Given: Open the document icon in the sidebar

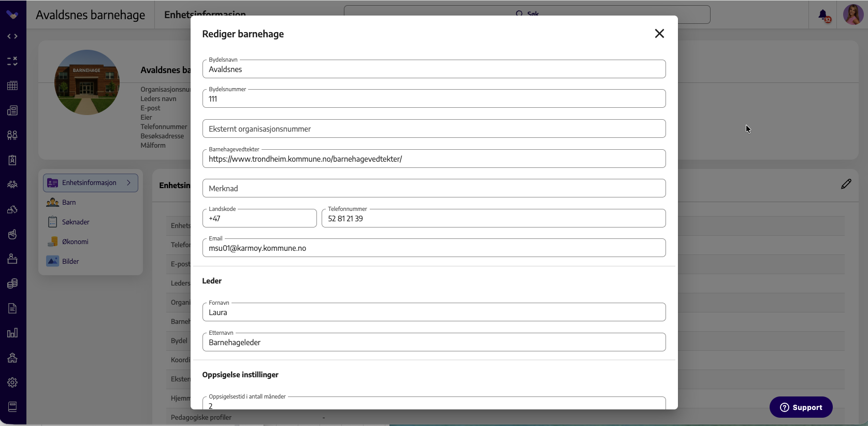Looking at the screenshot, I should point(12,308).
